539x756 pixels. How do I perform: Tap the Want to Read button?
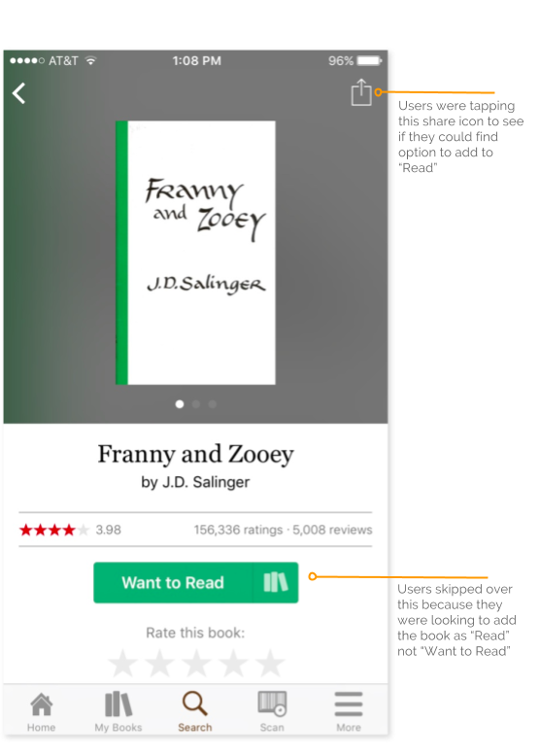coord(174,582)
